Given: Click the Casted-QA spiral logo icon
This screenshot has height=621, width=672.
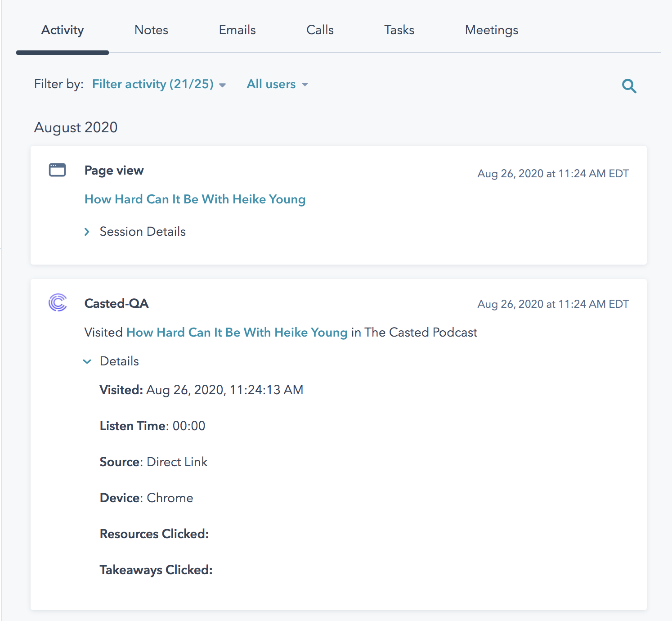Looking at the screenshot, I should pyautogui.click(x=58, y=302).
